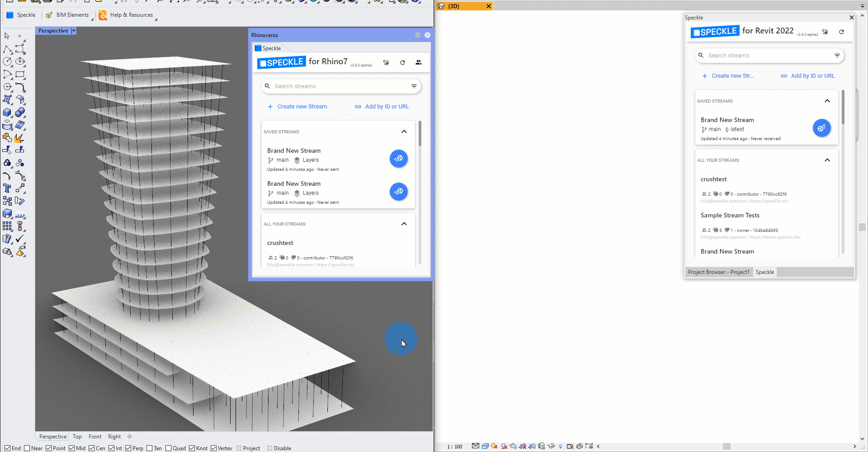Switch to Top viewport tab

tap(77, 437)
